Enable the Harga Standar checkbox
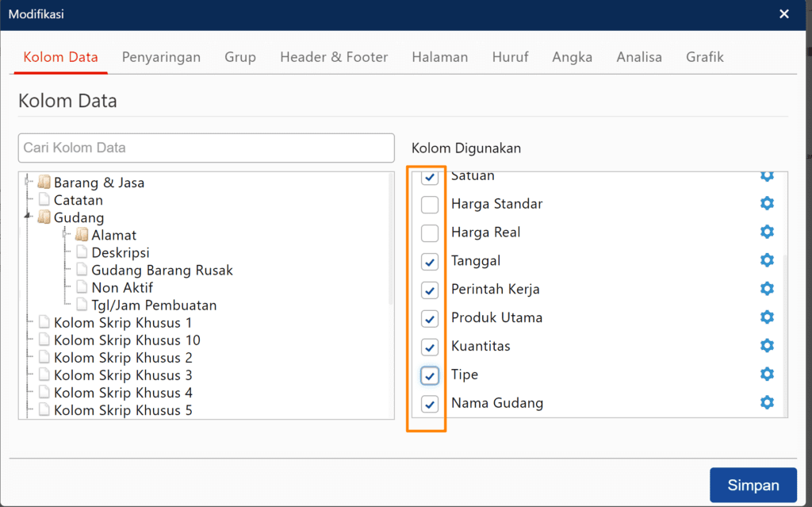 (x=430, y=205)
